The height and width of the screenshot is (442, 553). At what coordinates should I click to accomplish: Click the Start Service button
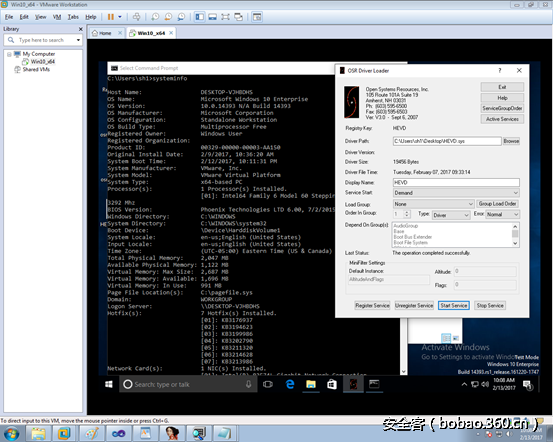coord(454,305)
